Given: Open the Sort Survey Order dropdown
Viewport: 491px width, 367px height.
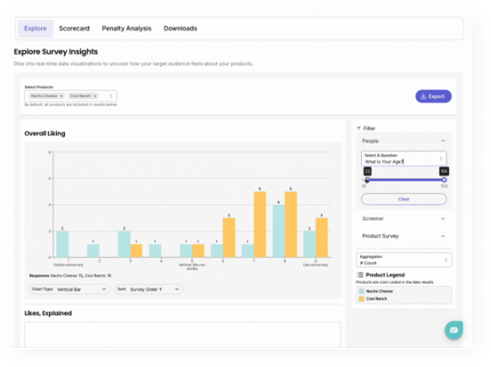Looking at the screenshot, I should (x=149, y=289).
